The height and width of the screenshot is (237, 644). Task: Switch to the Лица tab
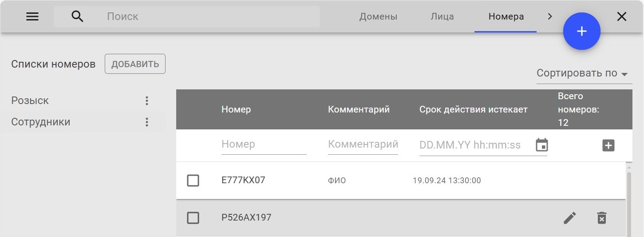click(x=442, y=16)
